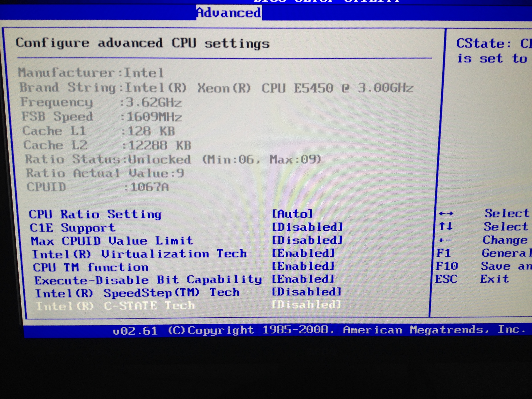Click the up-down arrow key icon
The height and width of the screenshot is (399, 532).
pyautogui.click(x=445, y=226)
